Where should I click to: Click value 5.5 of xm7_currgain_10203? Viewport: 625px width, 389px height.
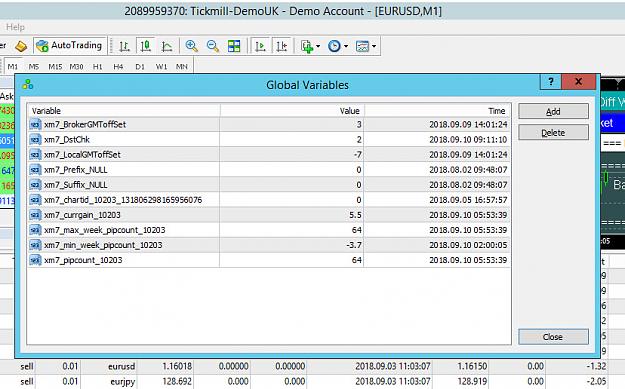tap(355, 215)
